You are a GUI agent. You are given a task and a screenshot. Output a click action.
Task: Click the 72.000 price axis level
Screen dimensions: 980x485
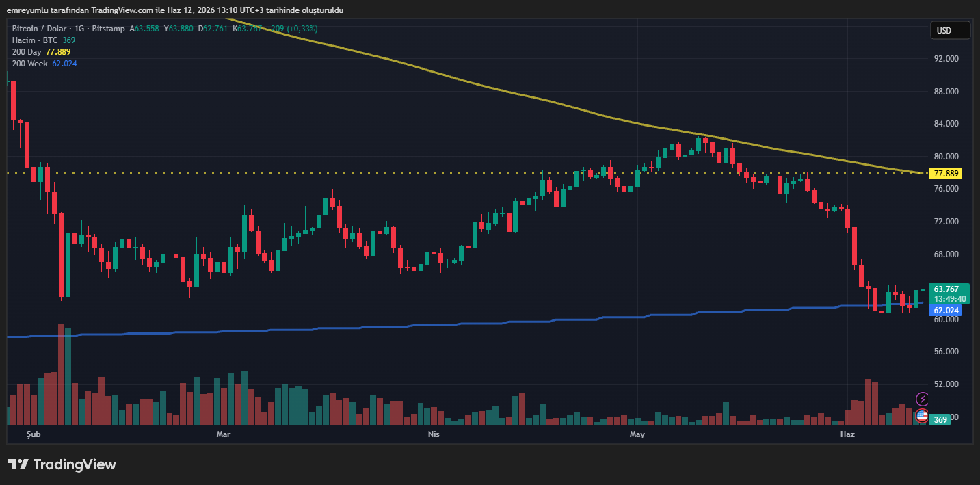[x=946, y=222]
